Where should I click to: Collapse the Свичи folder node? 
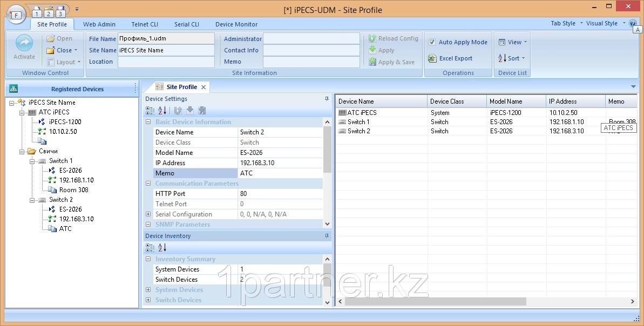[x=22, y=151]
